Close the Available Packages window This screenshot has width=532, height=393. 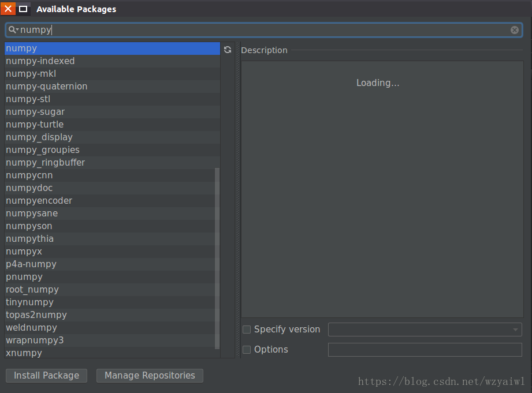pyautogui.click(x=8, y=9)
